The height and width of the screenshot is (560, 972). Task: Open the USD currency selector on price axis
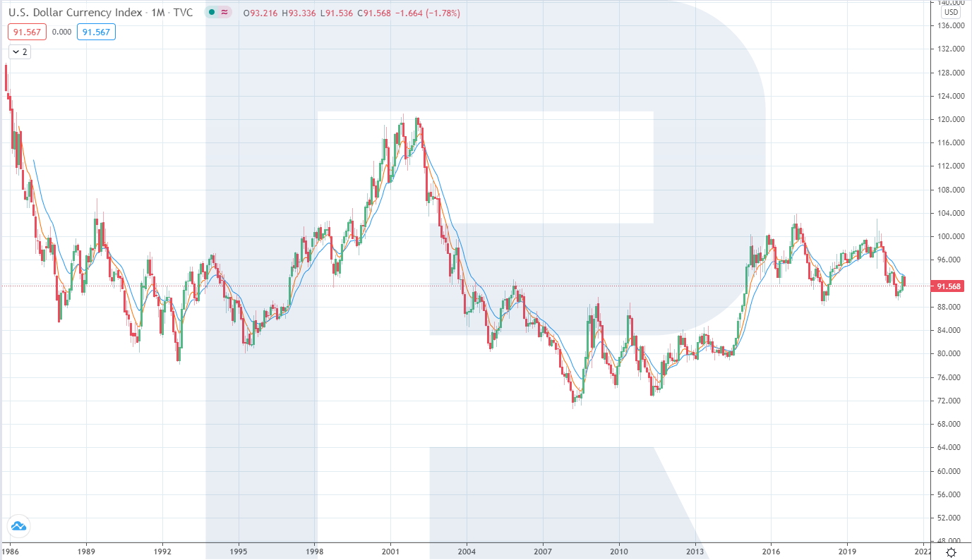(951, 12)
